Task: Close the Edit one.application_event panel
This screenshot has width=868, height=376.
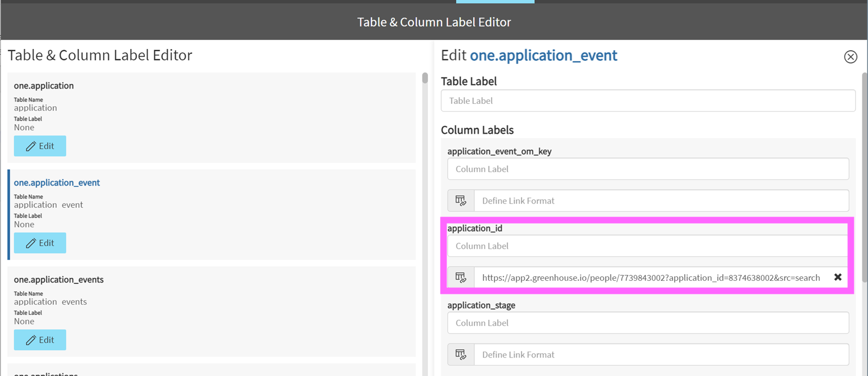Action: 851,57
